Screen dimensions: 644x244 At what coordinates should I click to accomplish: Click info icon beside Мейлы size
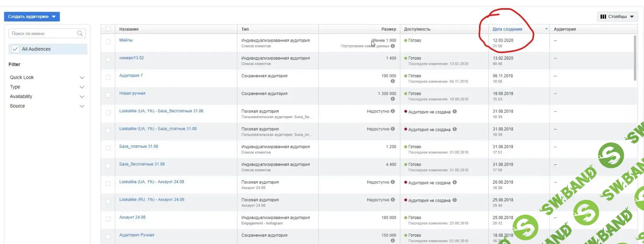(x=393, y=46)
